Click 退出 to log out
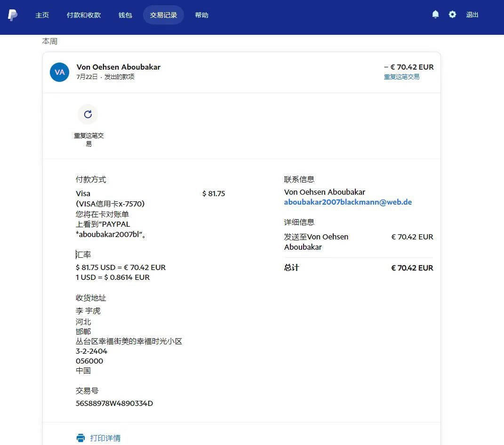504x445 pixels. tap(472, 15)
